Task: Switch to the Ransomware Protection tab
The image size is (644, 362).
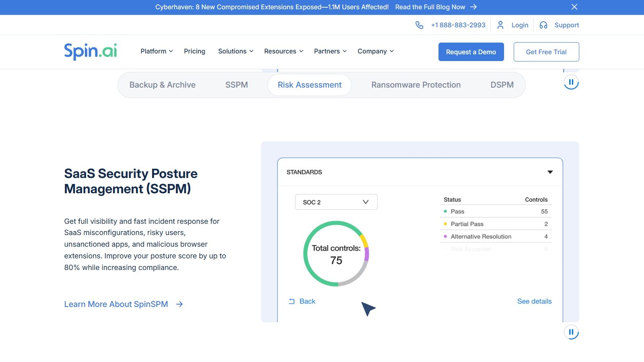Action: tap(416, 85)
